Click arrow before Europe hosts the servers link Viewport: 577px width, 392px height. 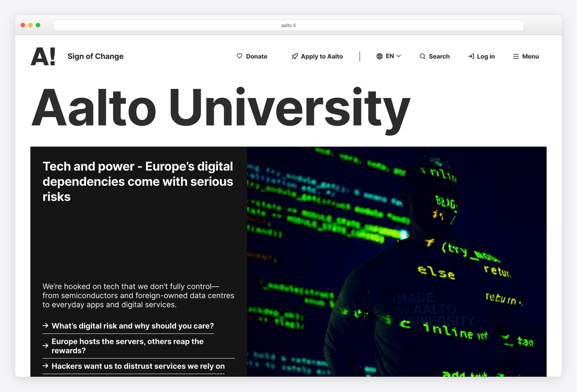[x=46, y=345]
